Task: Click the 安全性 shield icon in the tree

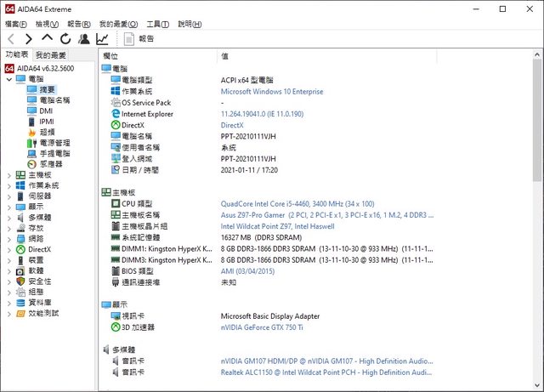Action: pyautogui.click(x=20, y=281)
